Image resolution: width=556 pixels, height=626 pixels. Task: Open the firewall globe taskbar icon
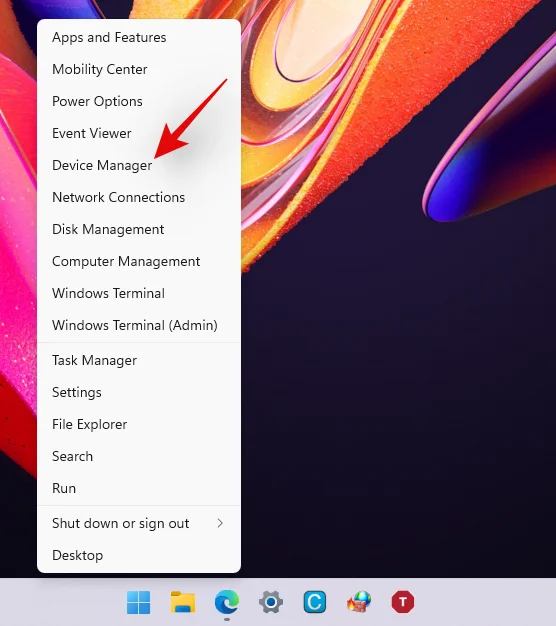pos(359,602)
